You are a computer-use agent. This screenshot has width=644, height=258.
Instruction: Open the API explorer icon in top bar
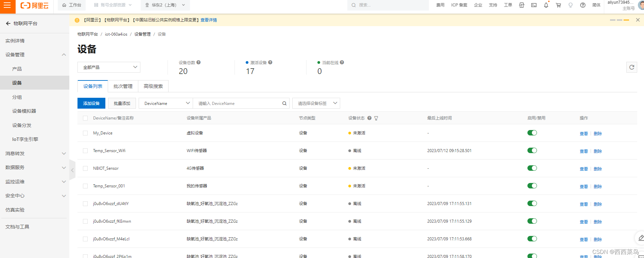point(522,5)
